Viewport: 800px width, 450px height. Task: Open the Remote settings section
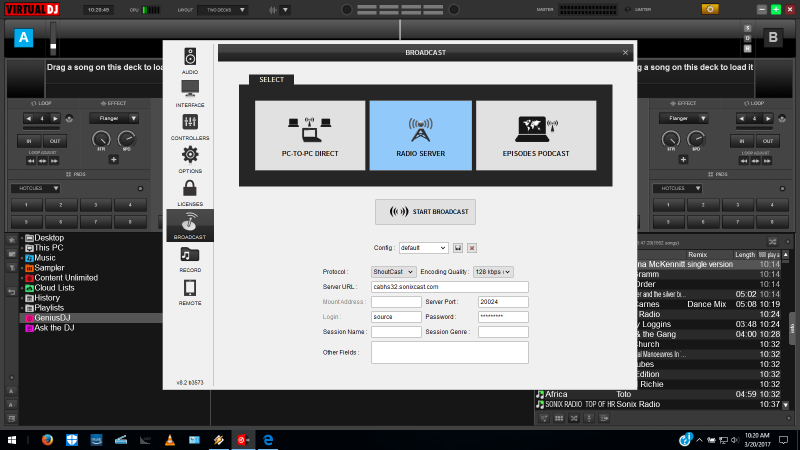click(190, 292)
